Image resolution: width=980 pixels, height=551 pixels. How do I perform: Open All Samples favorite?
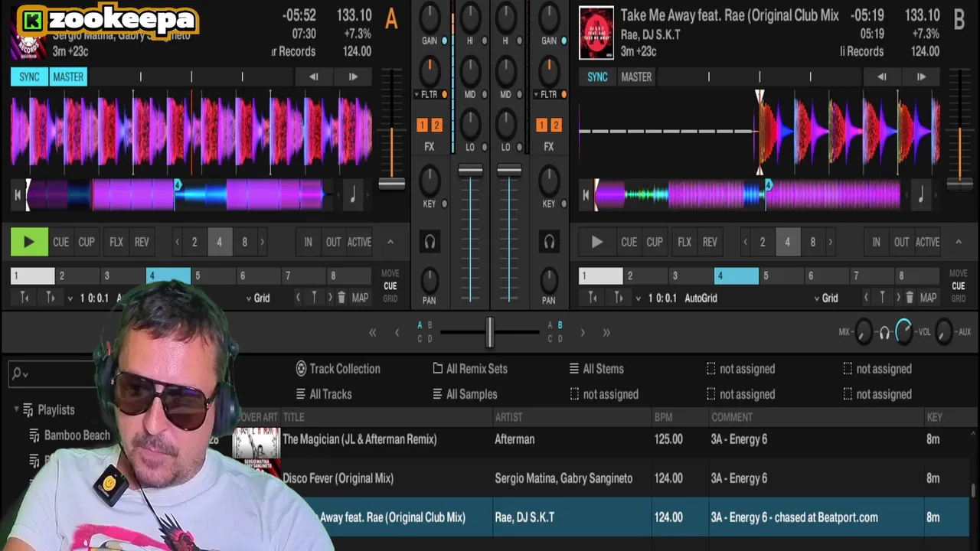pos(465,394)
